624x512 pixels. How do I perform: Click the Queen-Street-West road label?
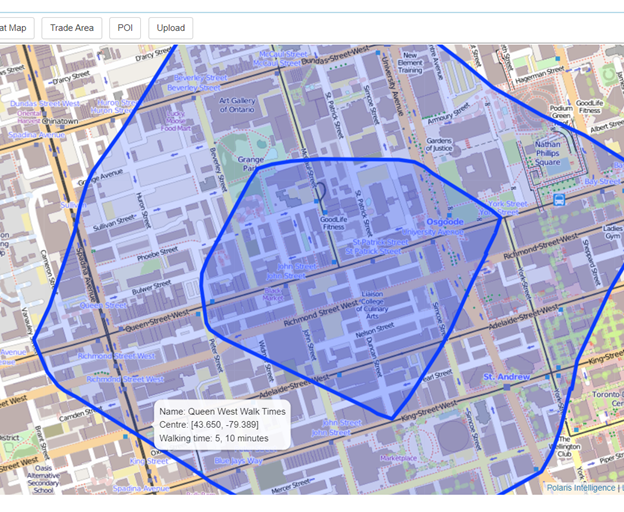point(157,321)
